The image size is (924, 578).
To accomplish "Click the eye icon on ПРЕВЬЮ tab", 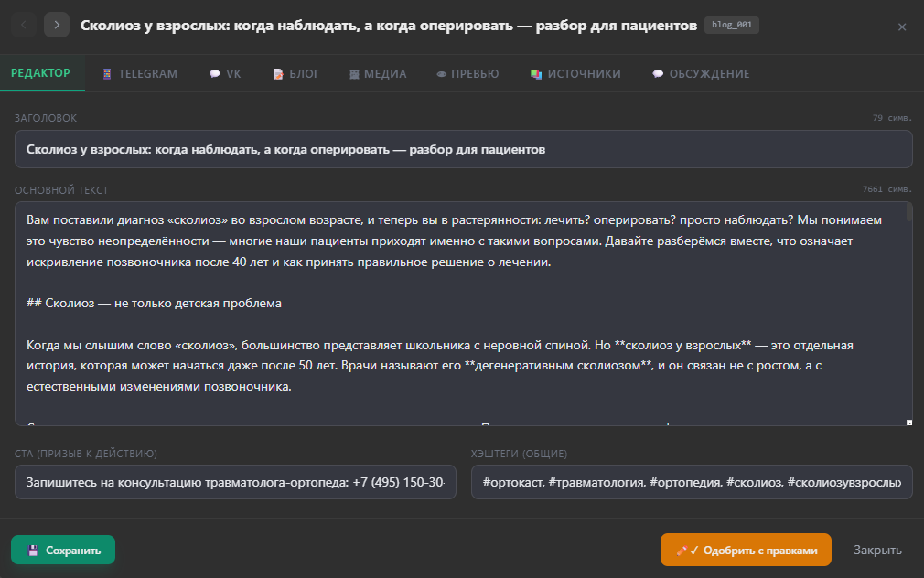I will 442,74.
